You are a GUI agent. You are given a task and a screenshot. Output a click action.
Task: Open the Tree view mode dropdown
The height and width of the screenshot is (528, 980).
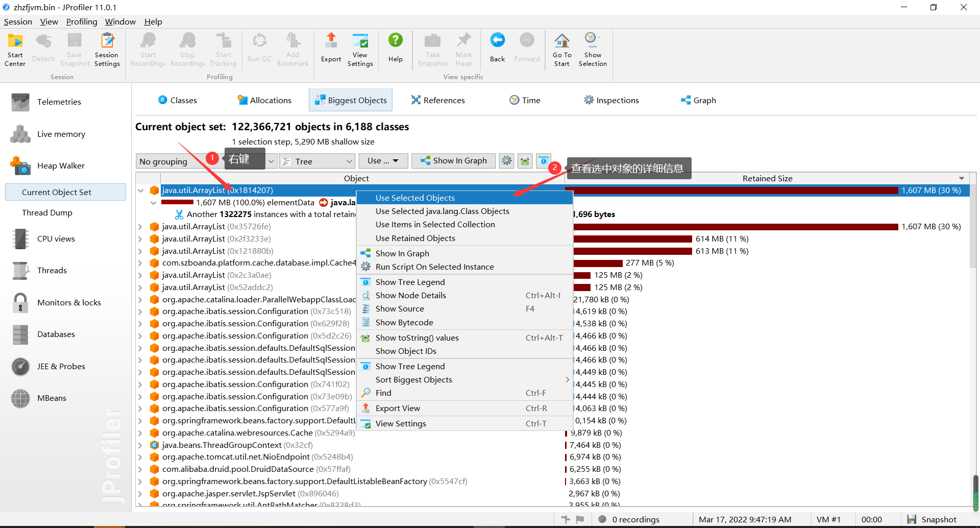coord(316,161)
